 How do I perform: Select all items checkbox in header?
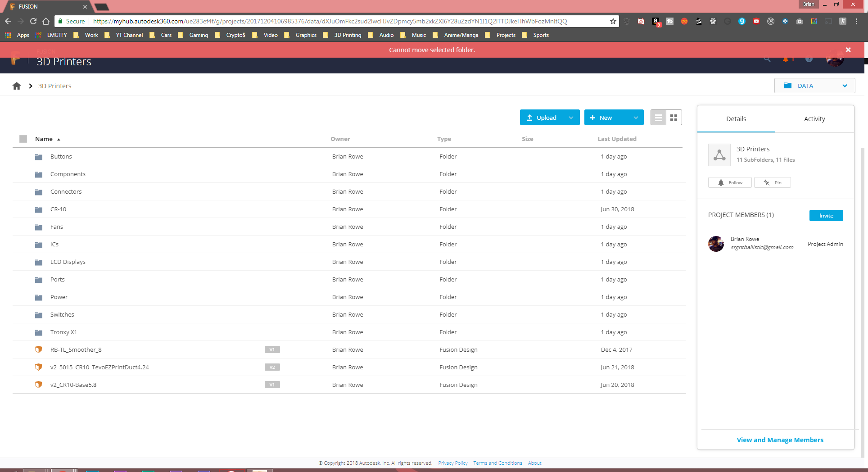click(23, 139)
